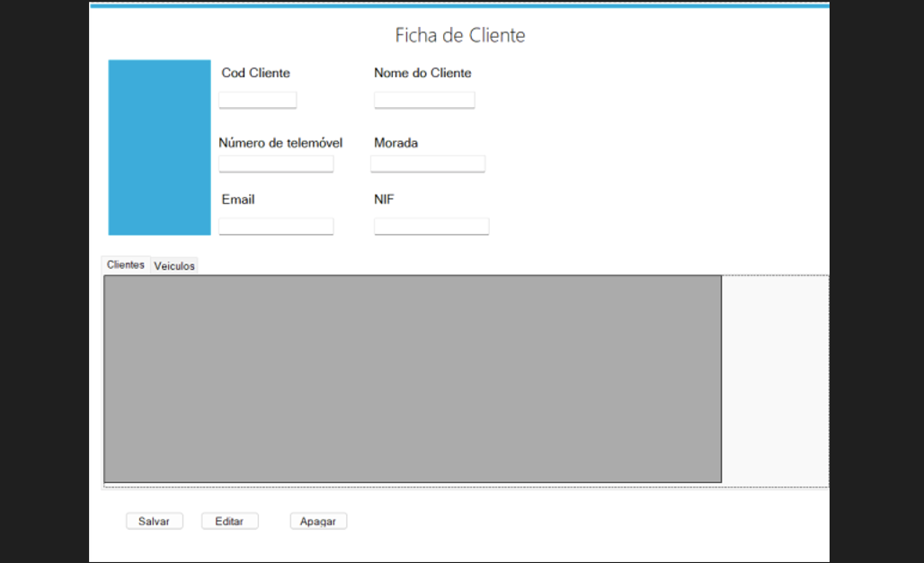Focus the Email input field
Screen dimensions: 924x563
point(276,227)
